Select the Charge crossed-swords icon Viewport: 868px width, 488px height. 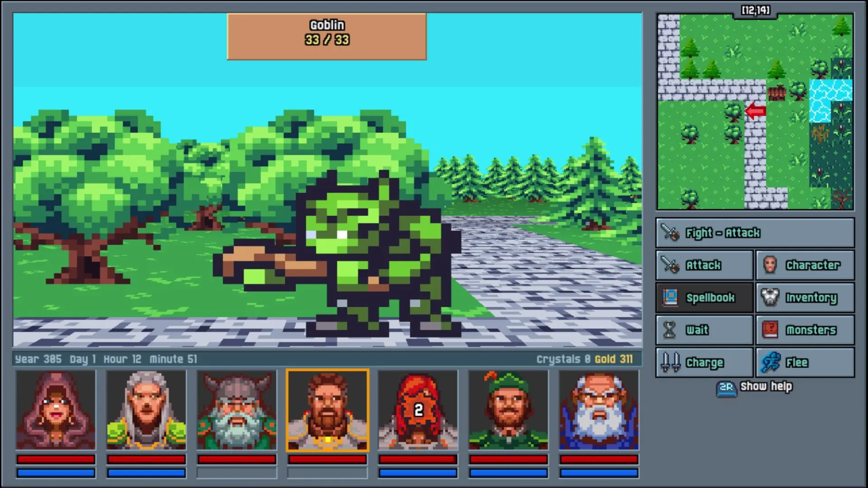(x=669, y=362)
